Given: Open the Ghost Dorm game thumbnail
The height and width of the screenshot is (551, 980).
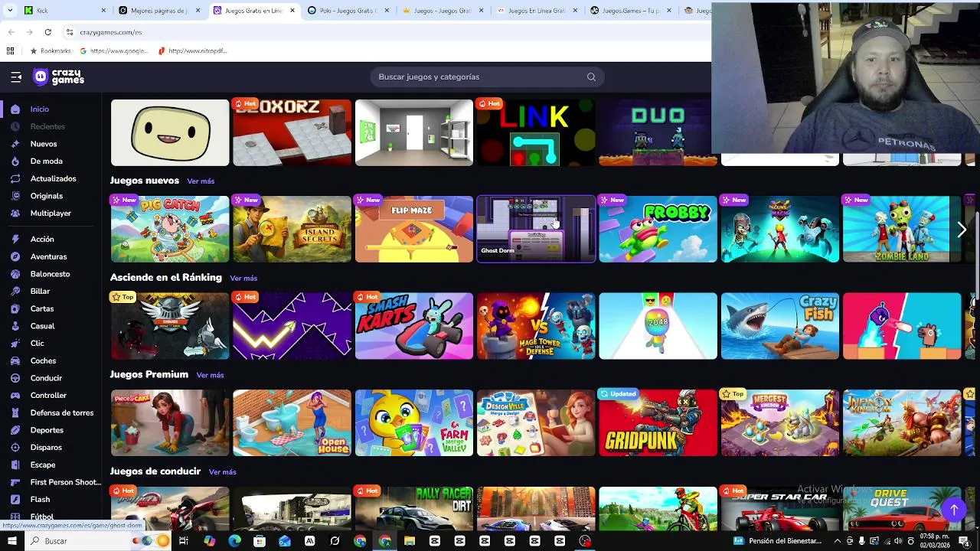Looking at the screenshot, I should click(536, 229).
